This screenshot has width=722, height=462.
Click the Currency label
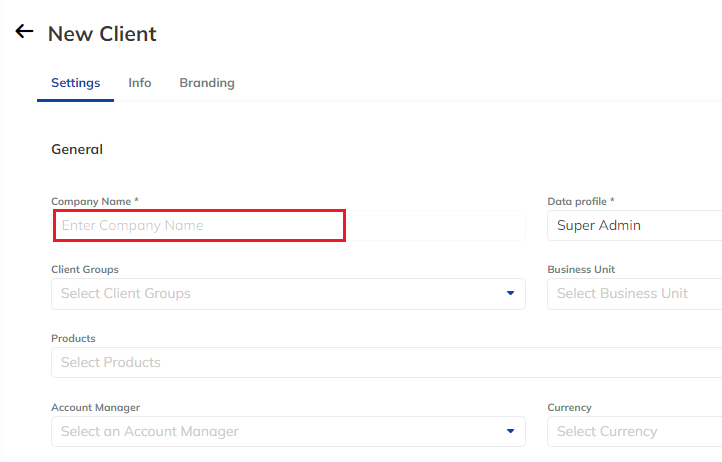click(570, 408)
